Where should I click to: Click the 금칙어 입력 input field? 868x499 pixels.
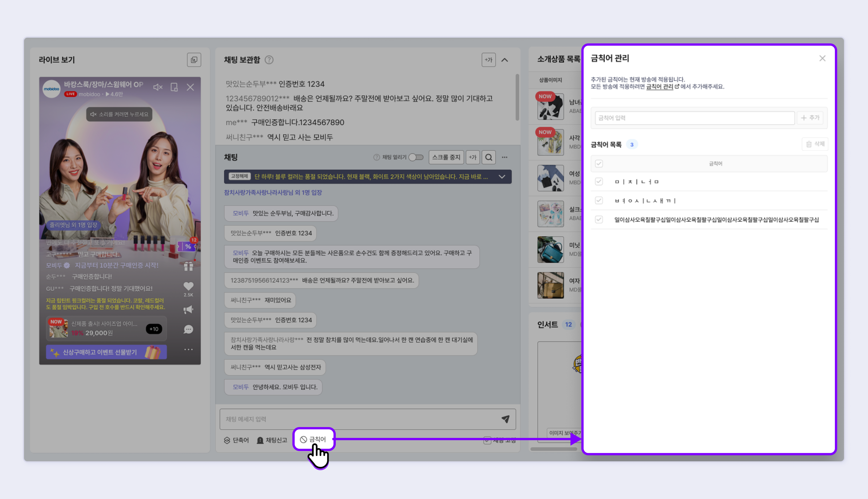pos(694,118)
